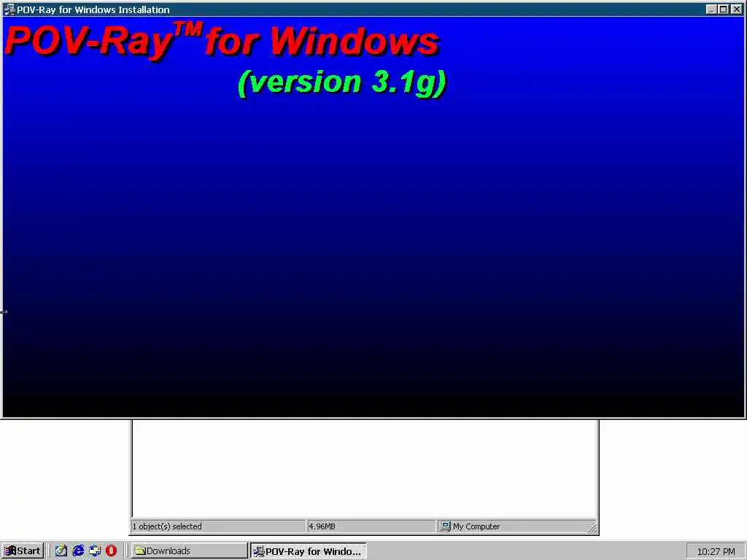Image resolution: width=747 pixels, height=560 pixels.
Task: Close the POV-Ray Installation window
Action: pyautogui.click(x=737, y=9)
